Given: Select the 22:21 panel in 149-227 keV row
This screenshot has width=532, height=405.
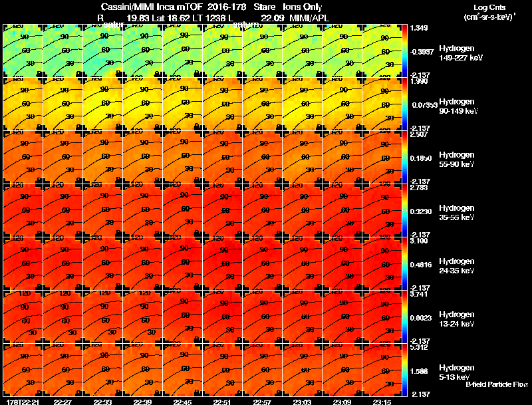Looking at the screenshot, I should coord(23,51).
